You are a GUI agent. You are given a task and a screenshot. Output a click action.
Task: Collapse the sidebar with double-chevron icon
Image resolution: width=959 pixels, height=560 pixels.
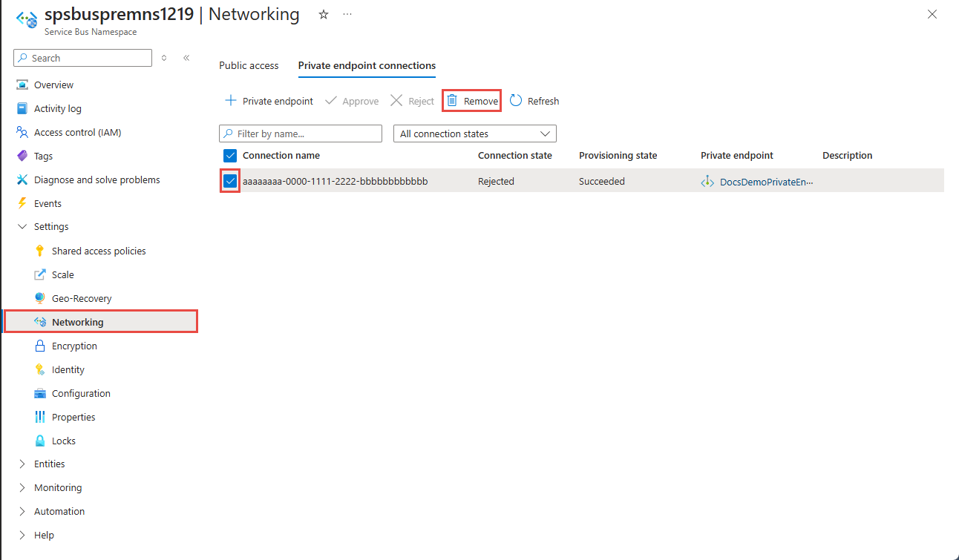pos(186,58)
